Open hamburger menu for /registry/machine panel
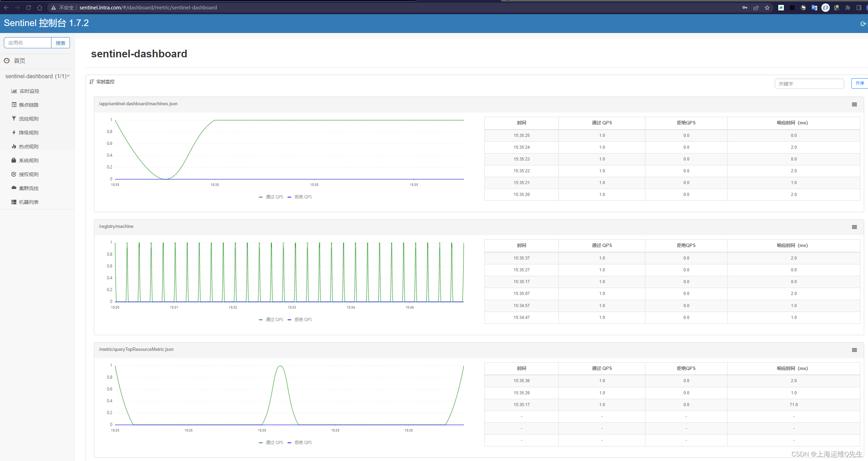 click(x=854, y=227)
